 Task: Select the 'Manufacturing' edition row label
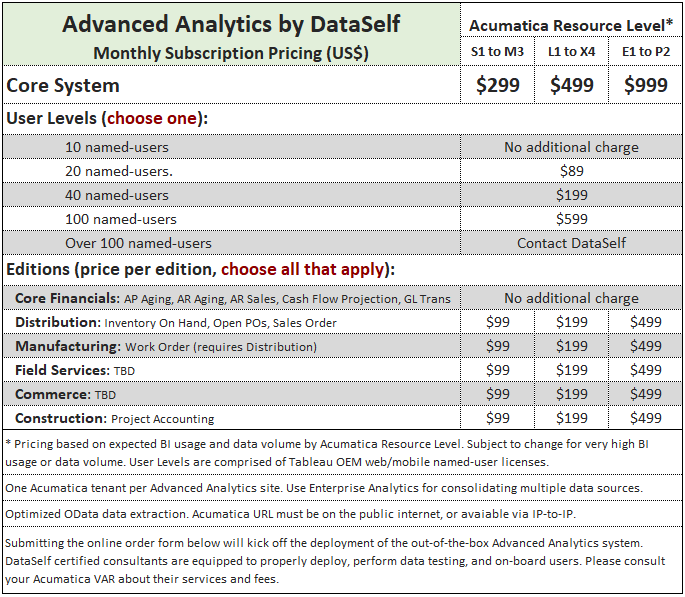pyautogui.click(x=166, y=346)
